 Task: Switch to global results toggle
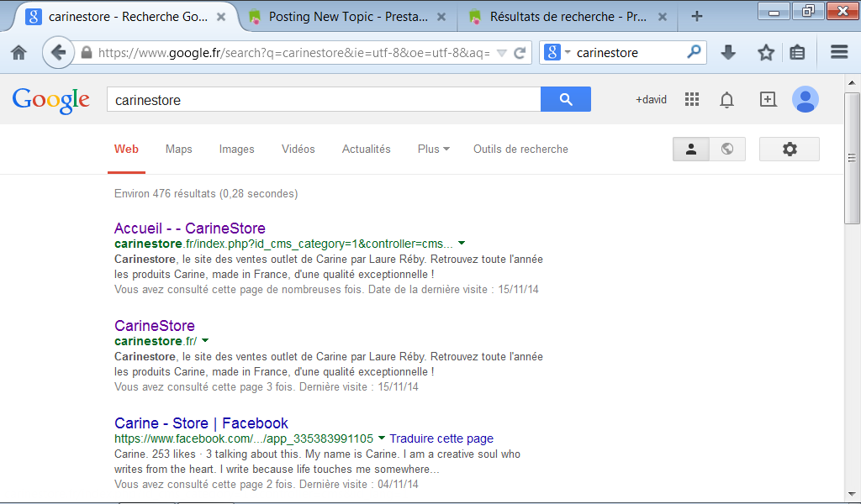pyautogui.click(x=727, y=150)
